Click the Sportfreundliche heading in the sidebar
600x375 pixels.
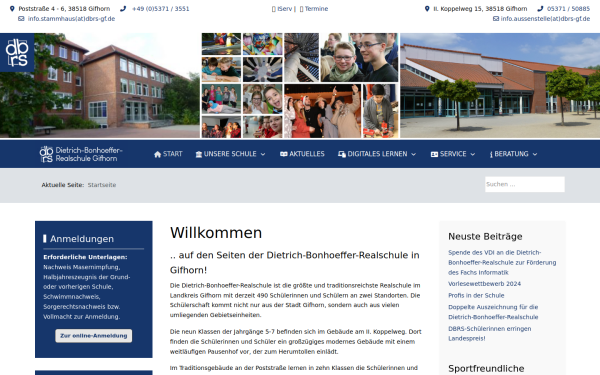(486, 368)
